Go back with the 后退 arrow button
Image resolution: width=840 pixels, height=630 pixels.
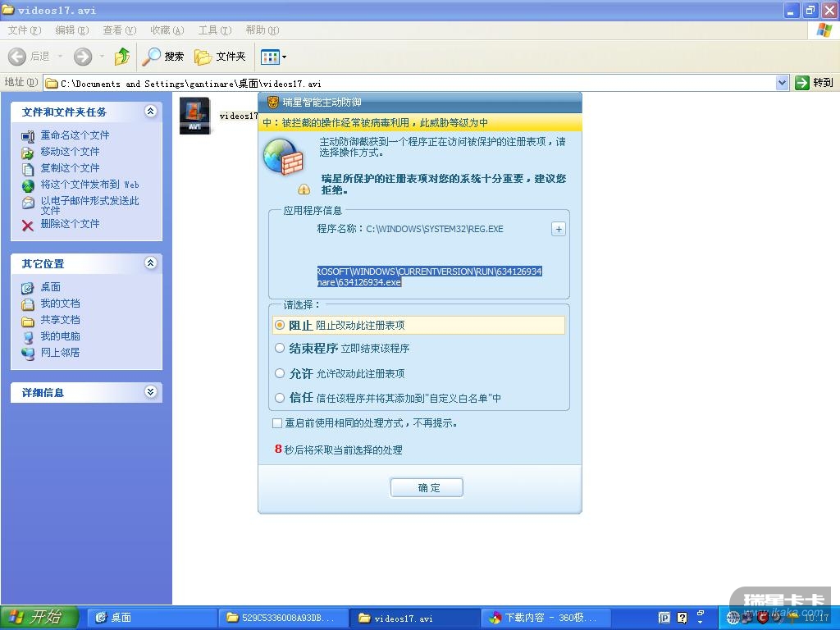(x=29, y=57)
